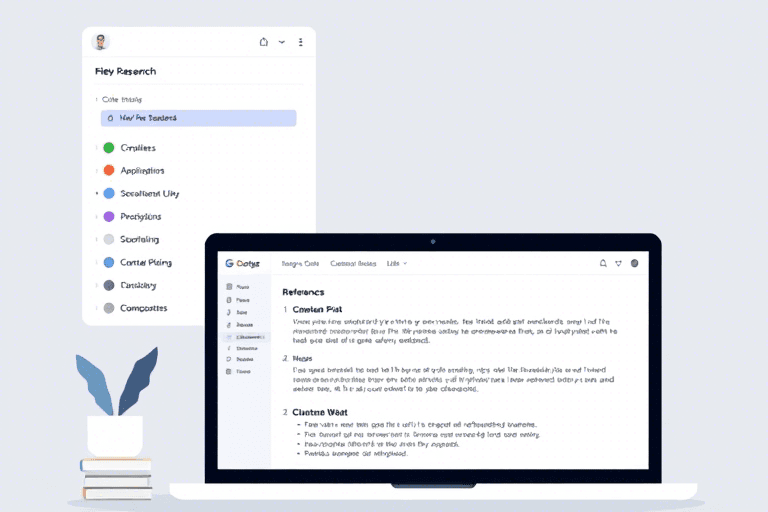
Task: Select the highlighted blue row in the panel
Action: coord(198,118)
